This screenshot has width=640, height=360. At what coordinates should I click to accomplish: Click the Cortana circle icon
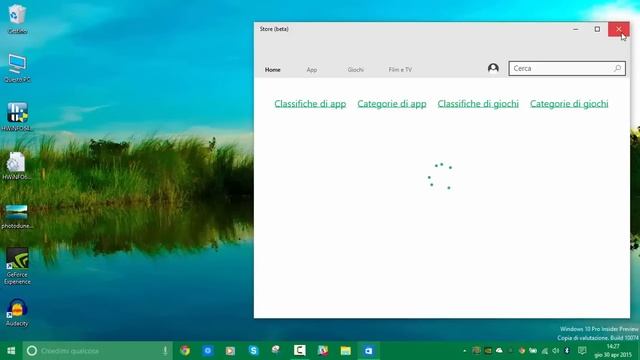[x=32, y=351]
